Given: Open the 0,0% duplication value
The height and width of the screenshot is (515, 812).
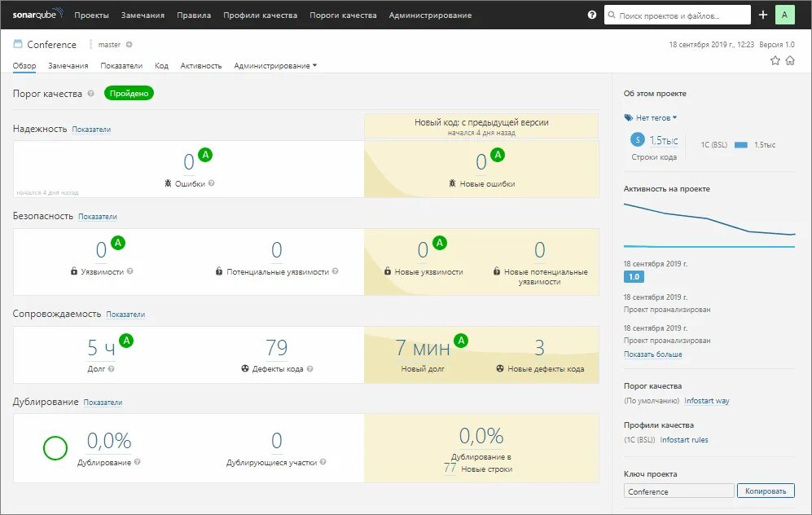Looking at the screenshot, I should [x=109, y=441].
